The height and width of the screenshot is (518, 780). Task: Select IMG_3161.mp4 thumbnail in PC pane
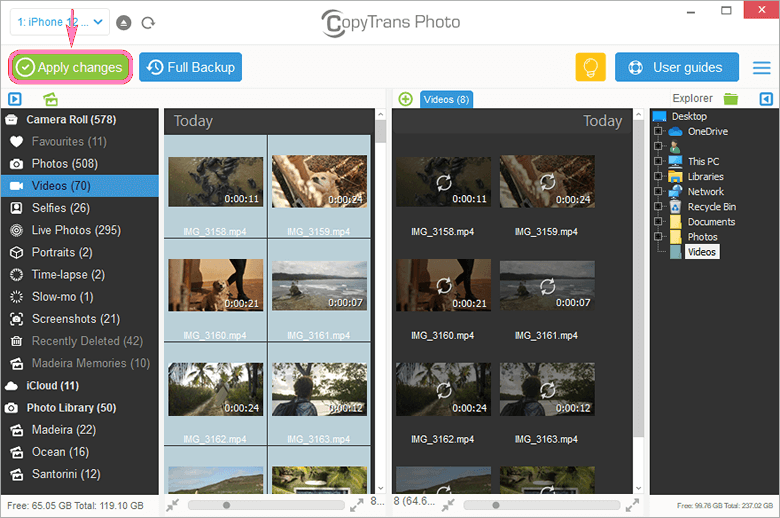coord(547,286)
